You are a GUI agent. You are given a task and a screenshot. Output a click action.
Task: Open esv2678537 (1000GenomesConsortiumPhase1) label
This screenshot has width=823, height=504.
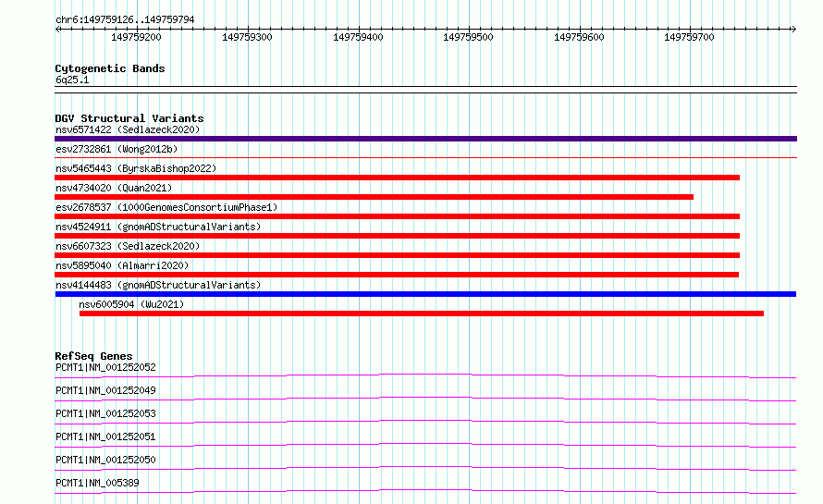[166, 207]
